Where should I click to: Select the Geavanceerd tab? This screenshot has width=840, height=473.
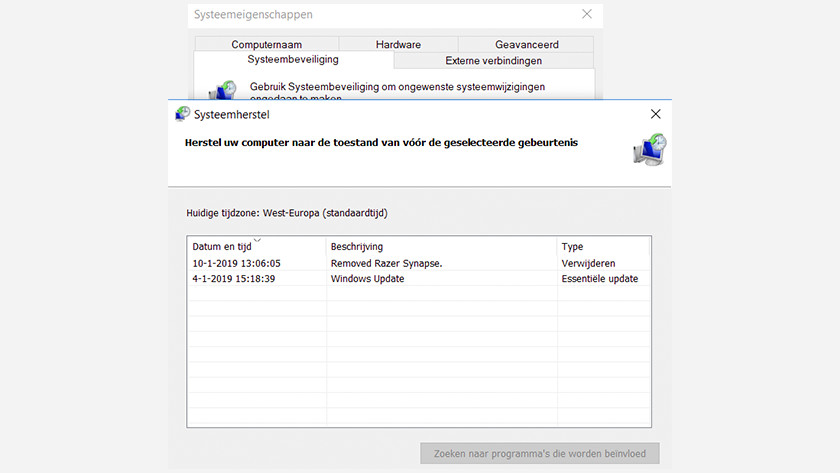(x=526, y=44)
